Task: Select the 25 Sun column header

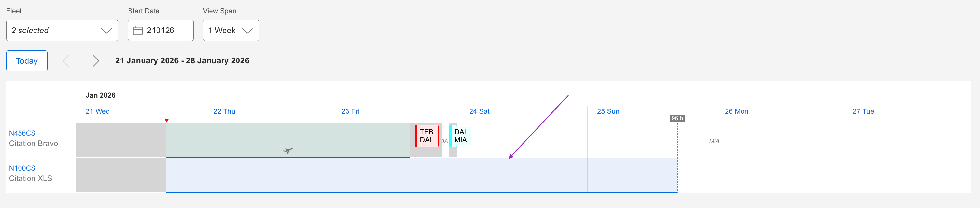Action: pos(607,111)
